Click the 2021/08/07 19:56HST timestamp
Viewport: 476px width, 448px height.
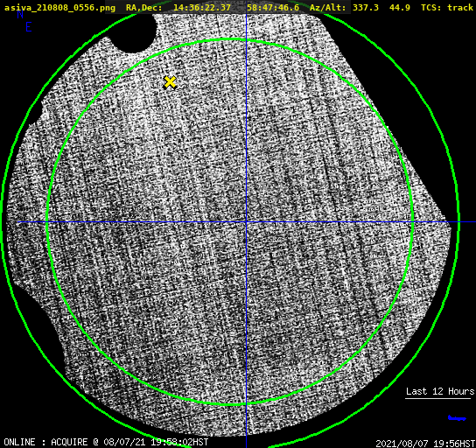pyautogui.click(x=425, y=444)
